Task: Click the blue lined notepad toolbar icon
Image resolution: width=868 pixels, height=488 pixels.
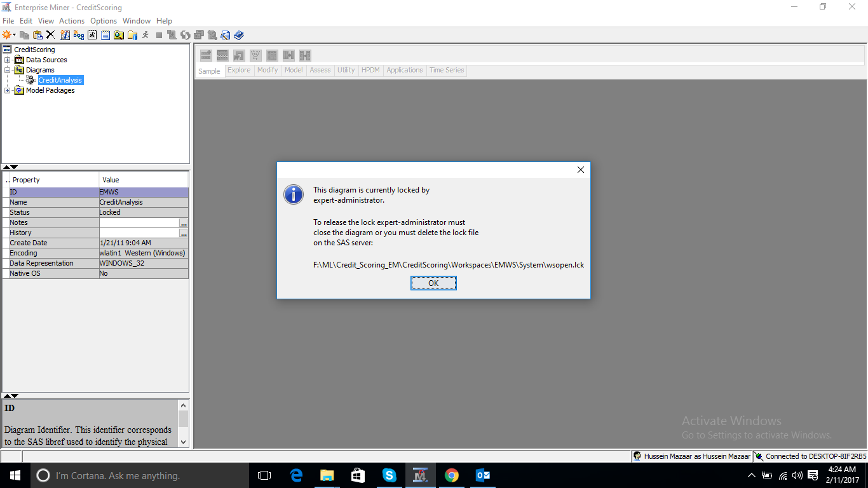Action: tap(105, 35)
